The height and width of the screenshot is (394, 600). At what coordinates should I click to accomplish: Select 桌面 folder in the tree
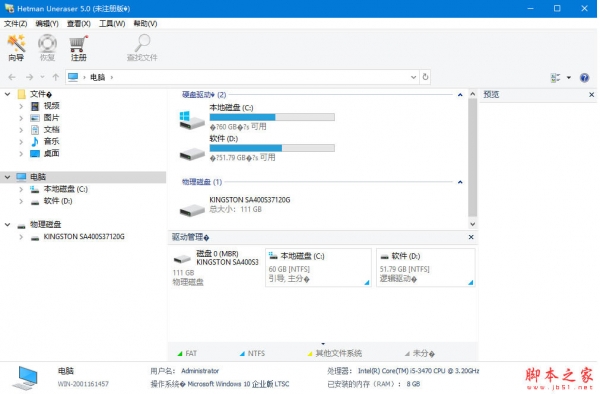point(51,153)
